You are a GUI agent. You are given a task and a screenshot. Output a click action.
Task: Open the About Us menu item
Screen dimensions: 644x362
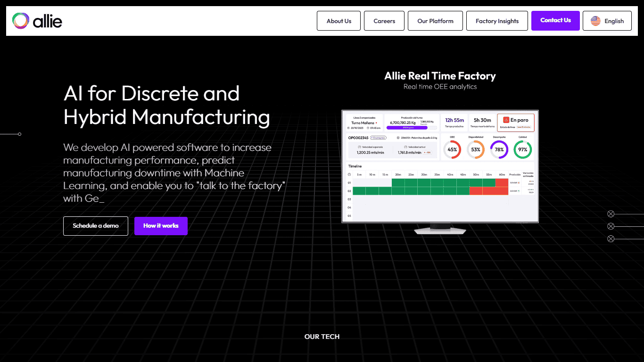tap(339, 21)
